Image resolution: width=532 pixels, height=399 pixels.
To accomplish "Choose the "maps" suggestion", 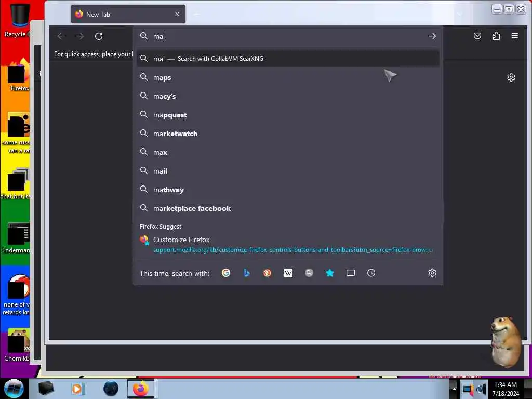I will (x=288, y=78).
